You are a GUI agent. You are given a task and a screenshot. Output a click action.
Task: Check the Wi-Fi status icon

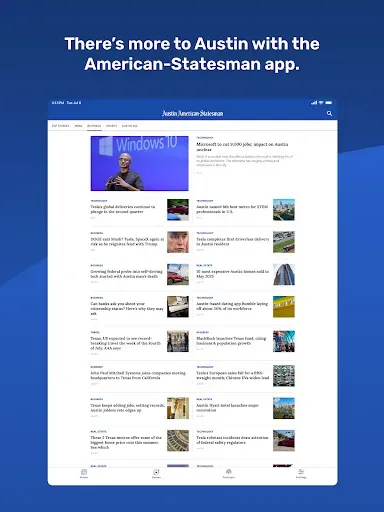pos(321,103)
